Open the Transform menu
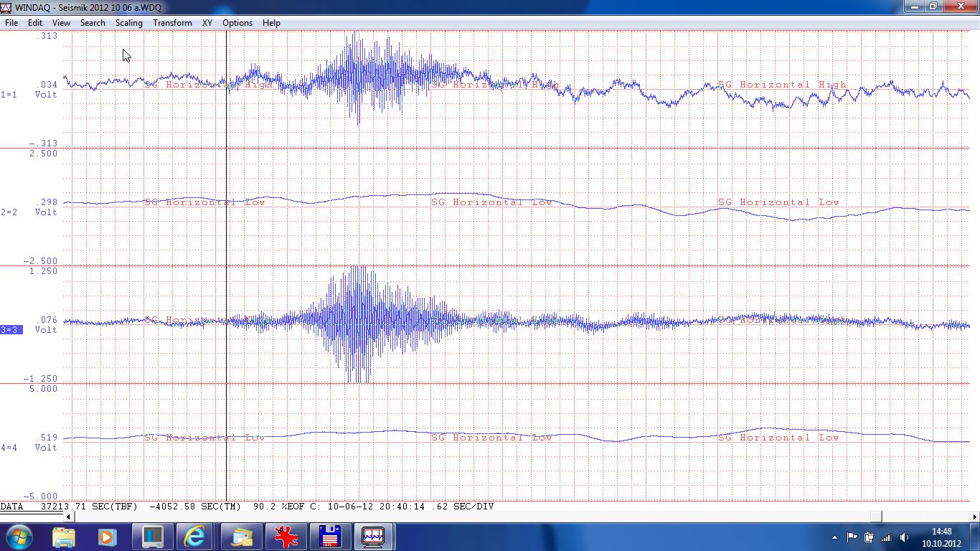This screenshot has width=980, height=551. pyautogui.click(x=172, y=23)
